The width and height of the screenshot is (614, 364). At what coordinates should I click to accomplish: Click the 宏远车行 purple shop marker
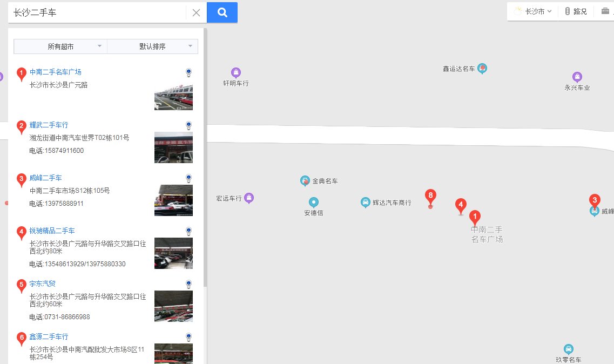click(x=248, y=198)
